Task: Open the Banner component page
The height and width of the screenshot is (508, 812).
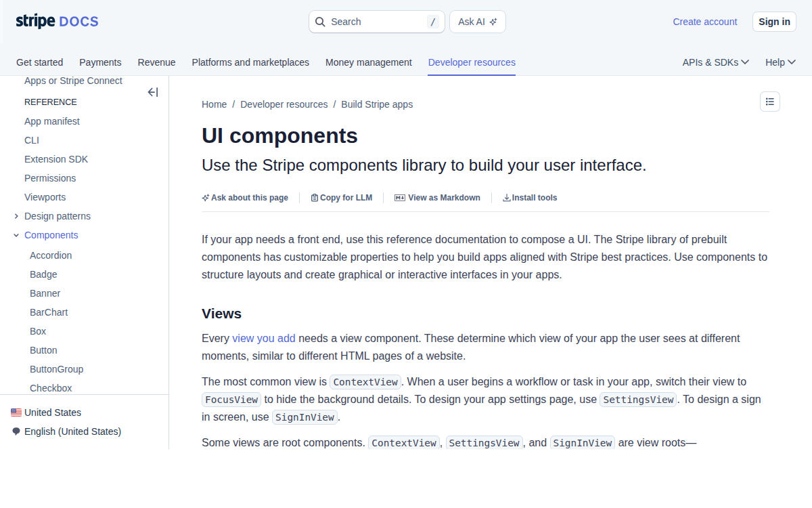Action: [x=45, y=293]
